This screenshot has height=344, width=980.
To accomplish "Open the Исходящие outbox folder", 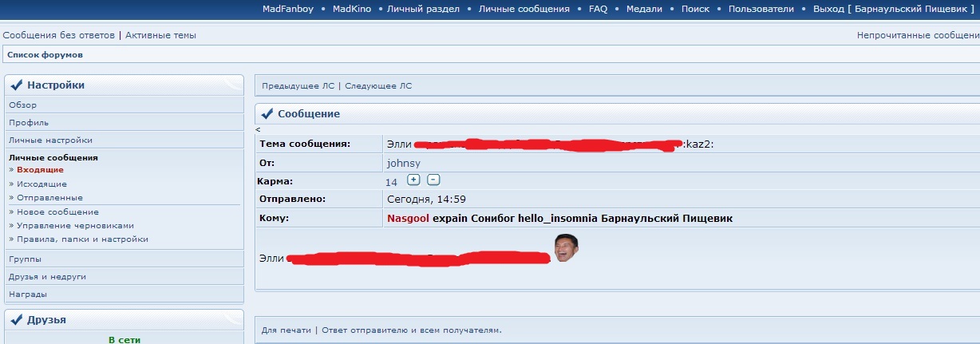I will 41,184.
